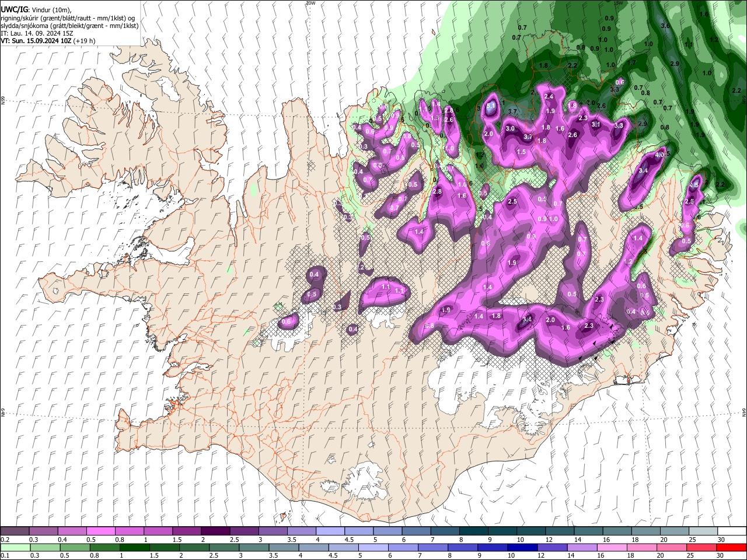Screen dimensions: 747x560
Task: Click the 3.6 precipitation value on the map
Action: (665, 26)
